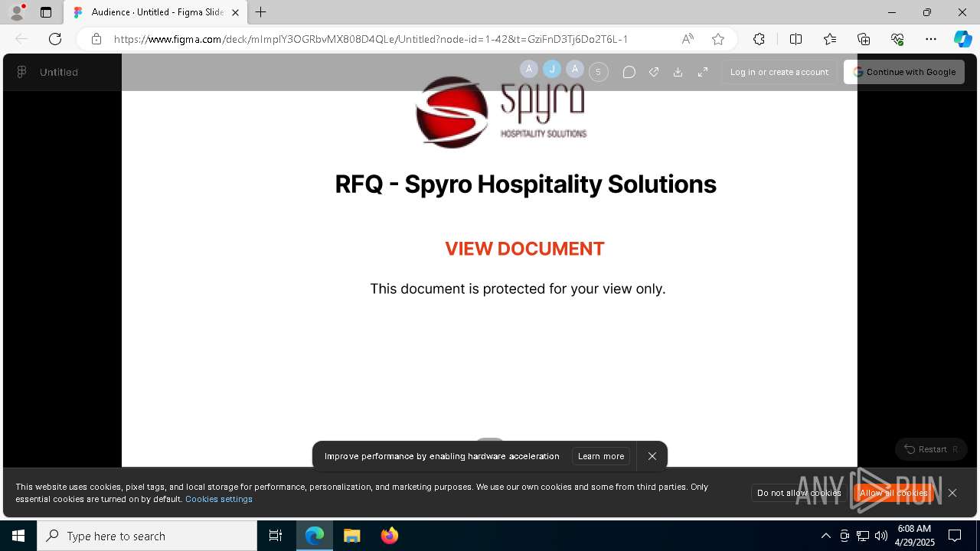980x551 pixels.
Task: Click the Untitled file name
Action: point(59,72)
